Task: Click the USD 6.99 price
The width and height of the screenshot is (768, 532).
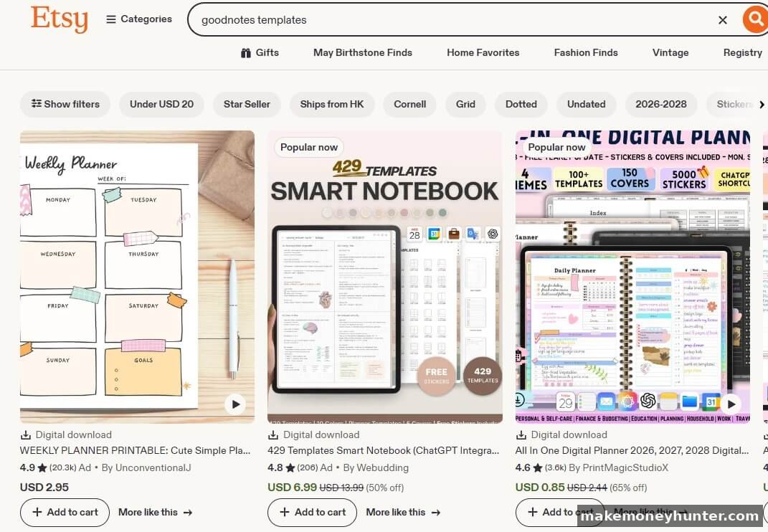Action: coord(292,488)
